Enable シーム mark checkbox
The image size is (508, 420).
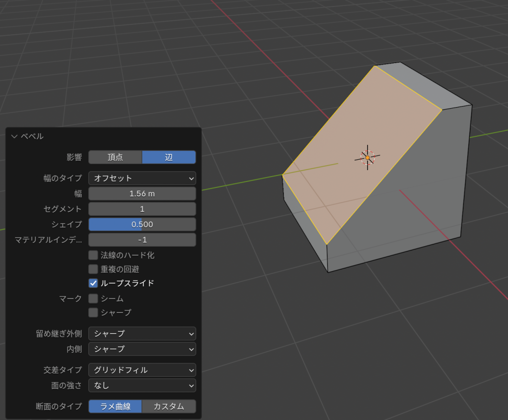pos(93,299)
